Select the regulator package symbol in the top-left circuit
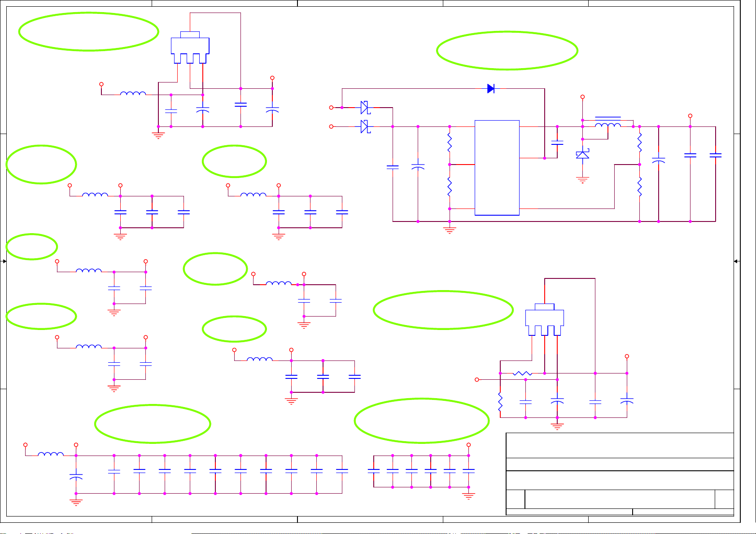 click(x=190, y=48)
